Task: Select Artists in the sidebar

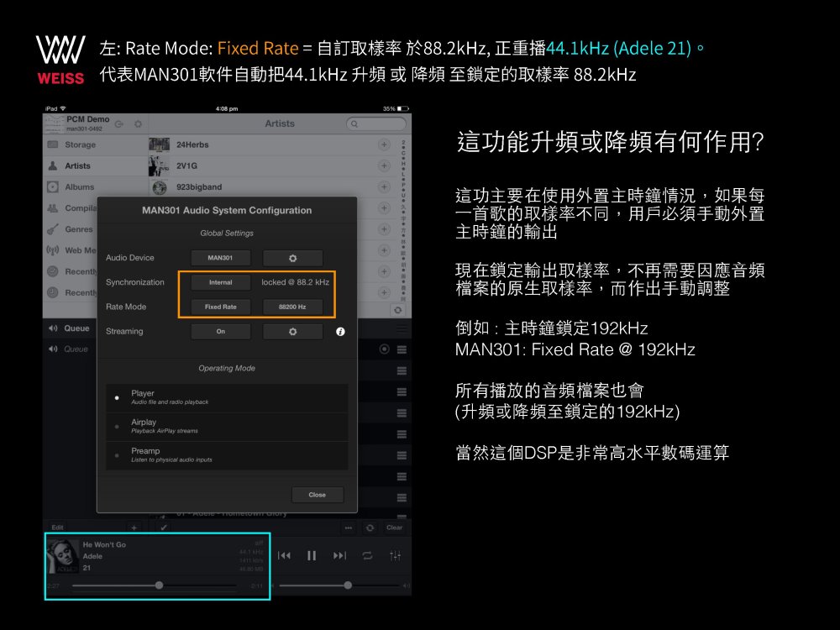Action: tap(96, 166)
